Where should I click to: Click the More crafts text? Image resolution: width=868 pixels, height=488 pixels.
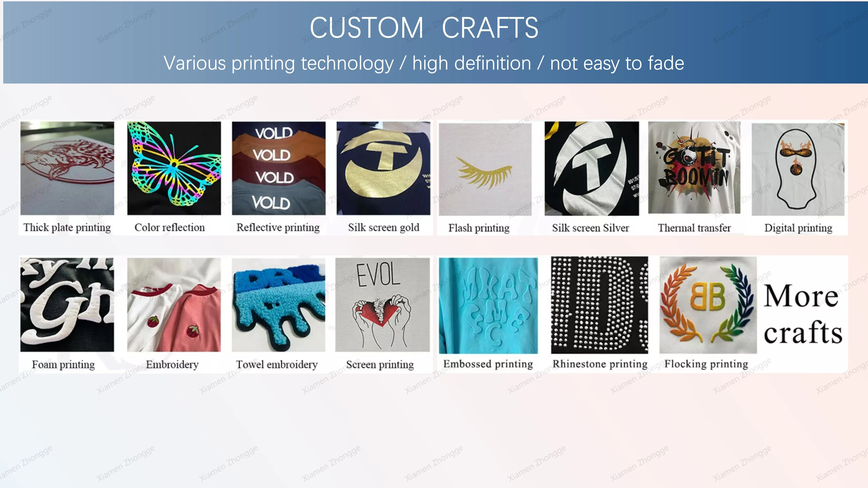[x=803, y=314]
